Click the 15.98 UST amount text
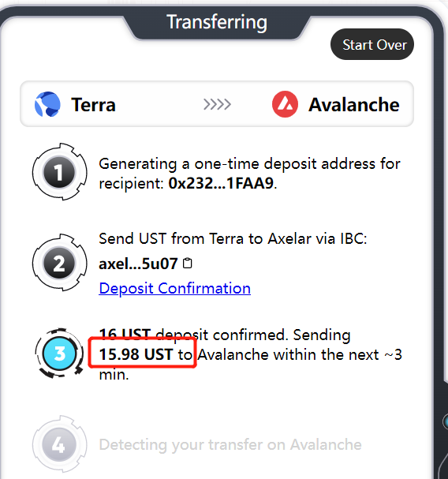 [x=136, y=354]
